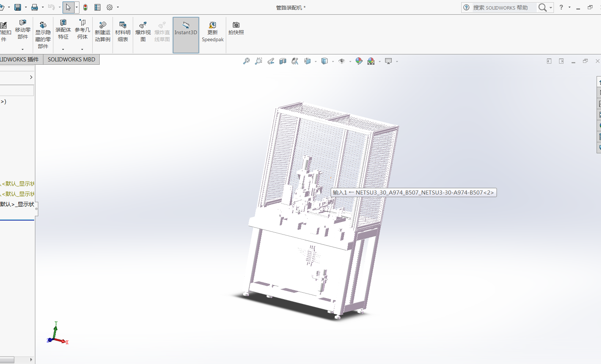
Task: Open the Save dropdown arrow
Action: click(x=26, y=7)
